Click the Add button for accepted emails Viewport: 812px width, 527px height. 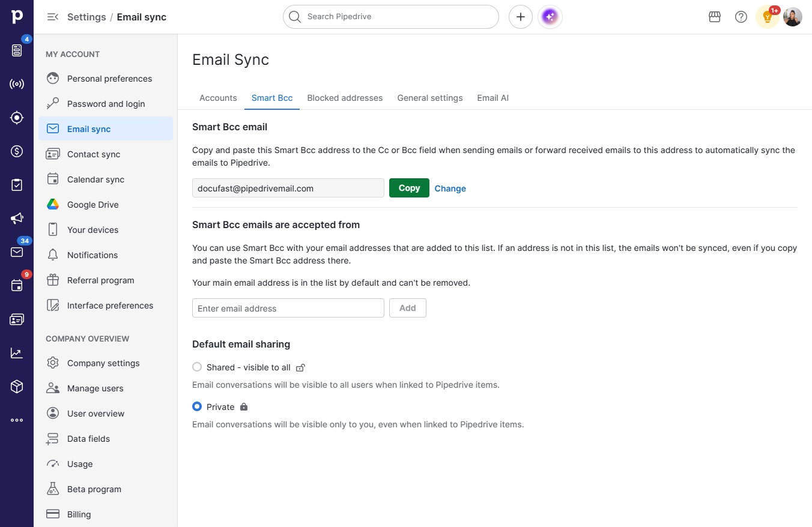point(408,308)
